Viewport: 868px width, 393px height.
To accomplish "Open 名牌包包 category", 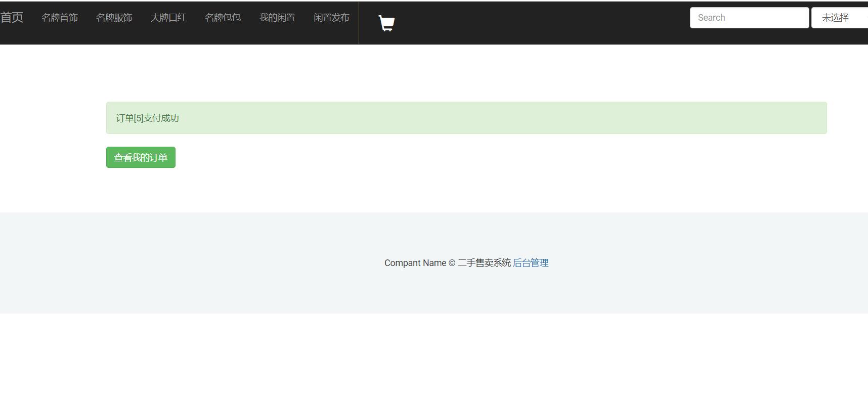I will tap(223, 18).
